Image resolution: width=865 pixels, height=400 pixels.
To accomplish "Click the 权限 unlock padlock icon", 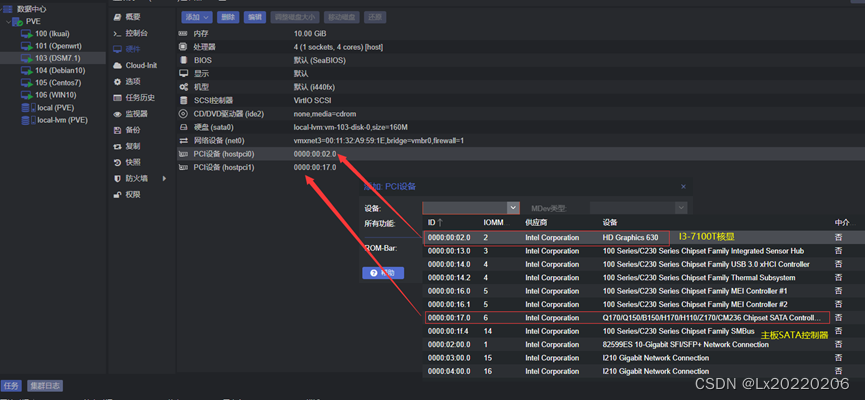I will [x=117, y=195].
